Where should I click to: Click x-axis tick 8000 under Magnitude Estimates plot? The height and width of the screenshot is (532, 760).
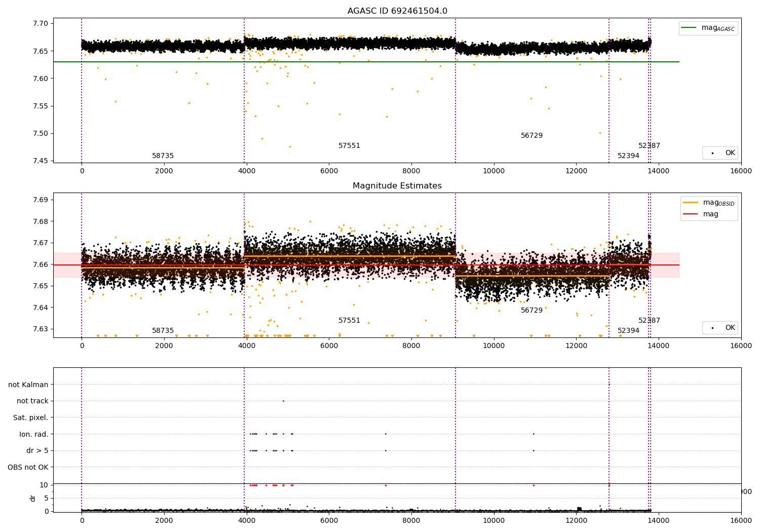411,346
